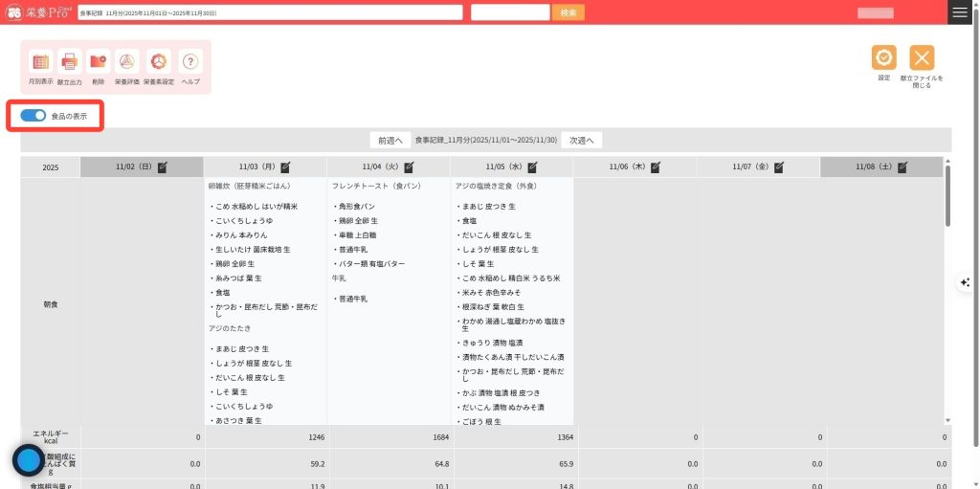This screenshot has height=489, width=980.
Task: Click the 削除 delete folder icon
Action: tap(99, 62)
